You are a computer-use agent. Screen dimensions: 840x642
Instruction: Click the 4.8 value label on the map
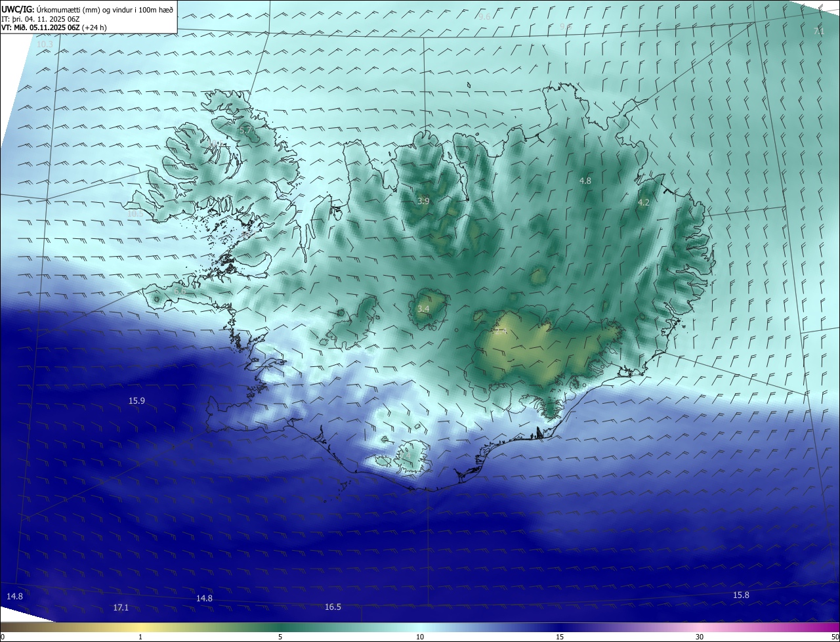(x=585, y=181)
